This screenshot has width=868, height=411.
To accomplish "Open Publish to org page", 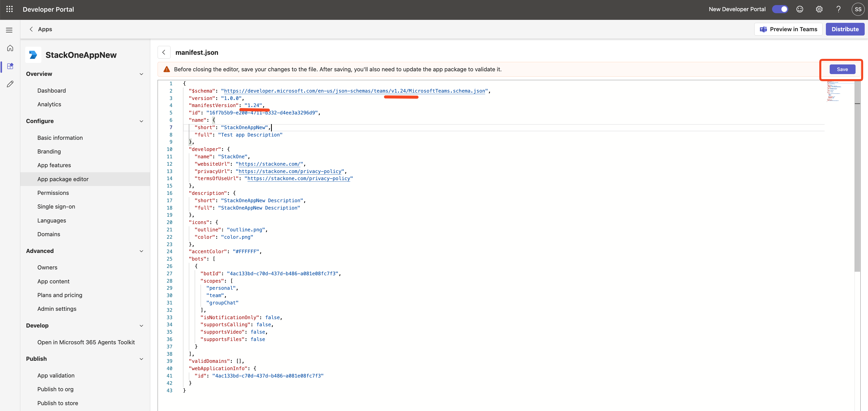I will point(55,389).
